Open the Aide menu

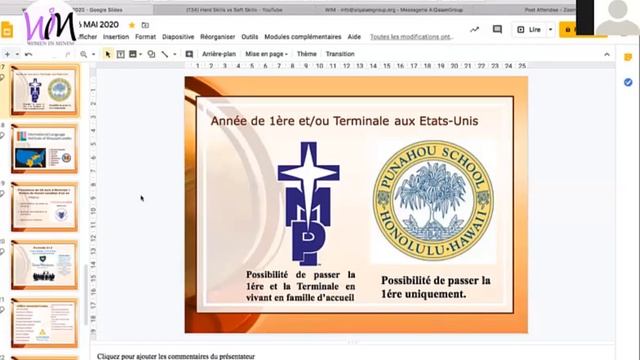point(354,37)
